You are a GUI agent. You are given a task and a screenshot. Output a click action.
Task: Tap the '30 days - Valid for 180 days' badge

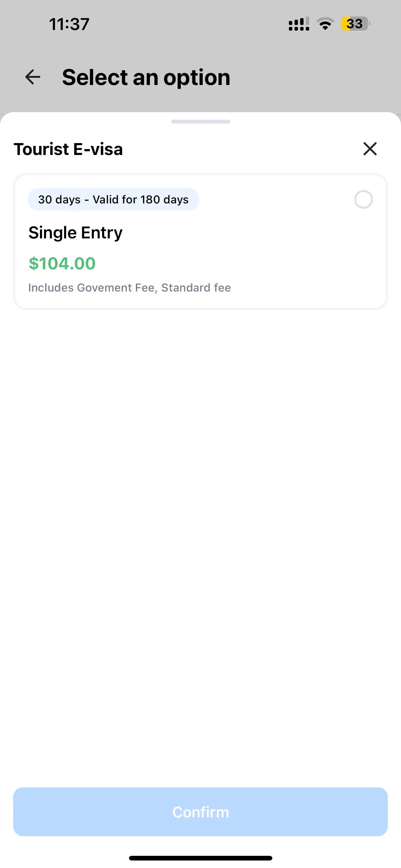(113, 199)
